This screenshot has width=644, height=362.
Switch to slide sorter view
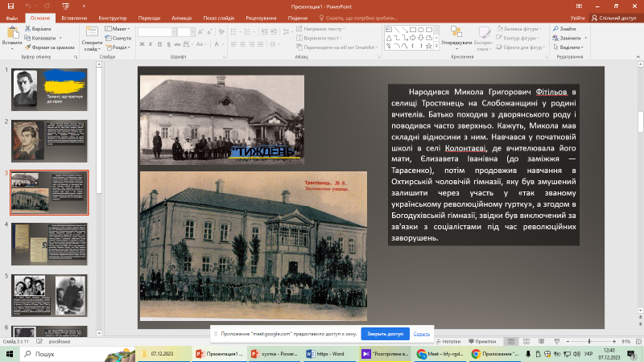click(x=526, y=341)
